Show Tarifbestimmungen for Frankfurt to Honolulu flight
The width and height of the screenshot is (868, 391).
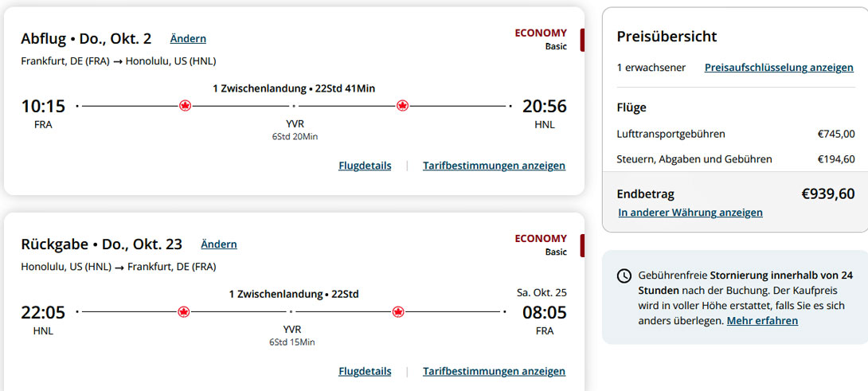494,166
